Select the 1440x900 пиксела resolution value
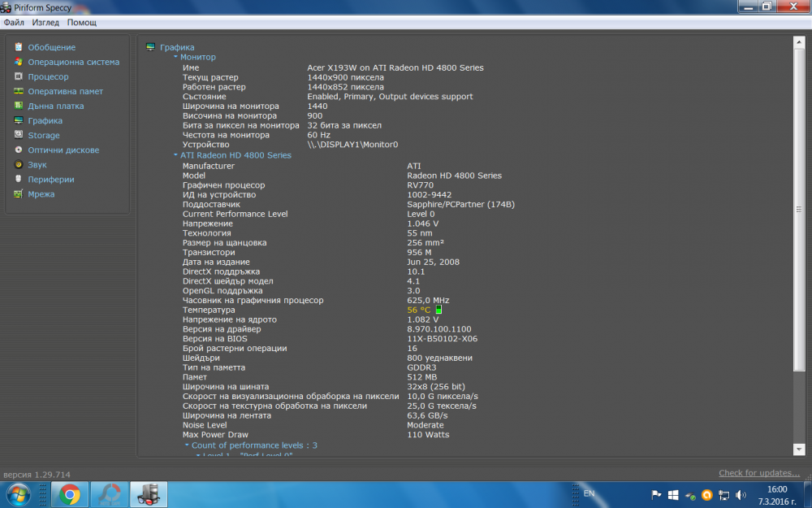The image size is (812, 508). pyautogui.click(x=345, y=77)
